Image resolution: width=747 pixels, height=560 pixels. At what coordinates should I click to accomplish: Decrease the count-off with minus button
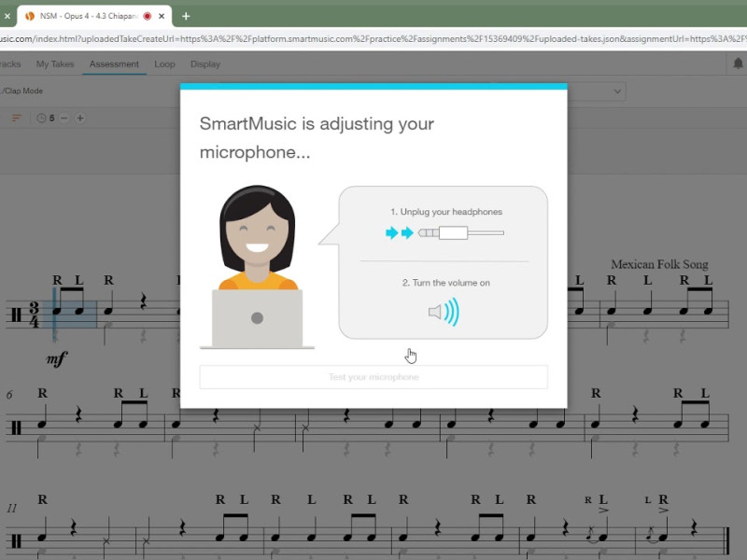[x=64, y=119]
